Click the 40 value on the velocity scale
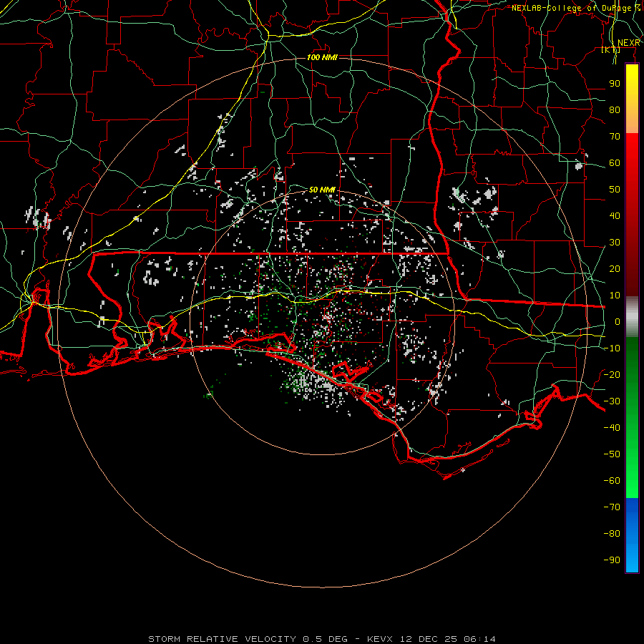Viewport: 644px width, 644px height. tap(615, 215)
